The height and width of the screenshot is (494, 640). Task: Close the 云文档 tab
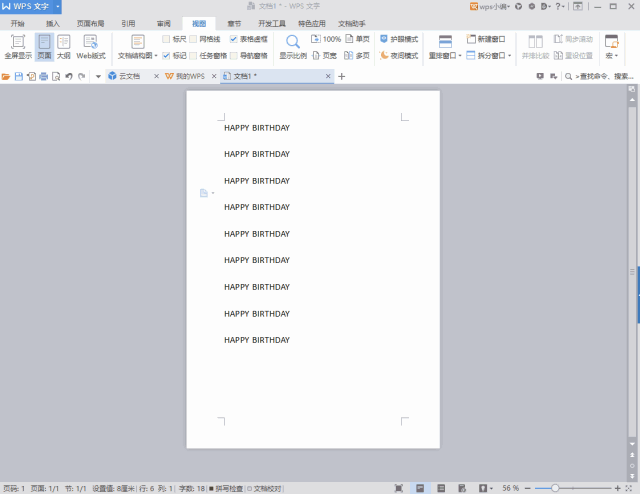point(156,76)
